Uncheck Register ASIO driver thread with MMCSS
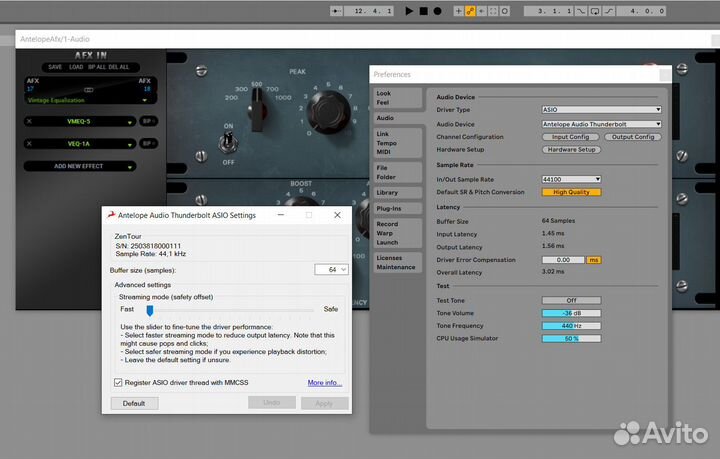The height and width of the screenshot is (459, 720). (119, 382)
